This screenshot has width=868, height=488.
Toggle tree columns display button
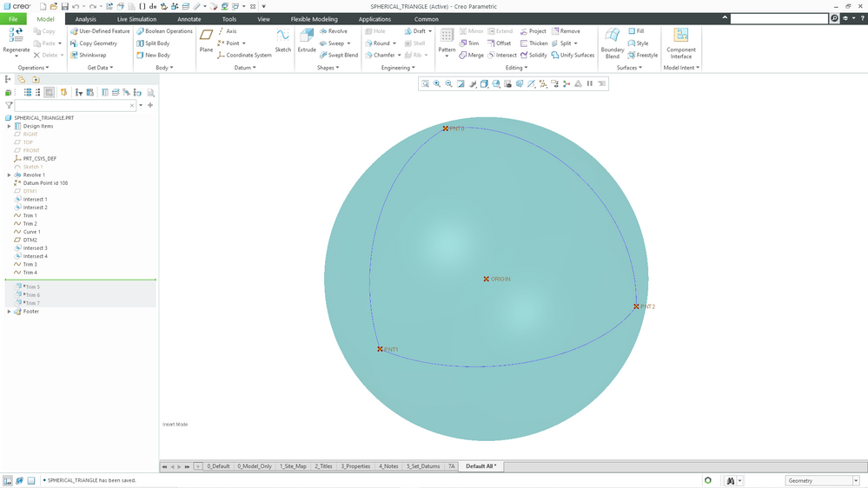(50, 92)
